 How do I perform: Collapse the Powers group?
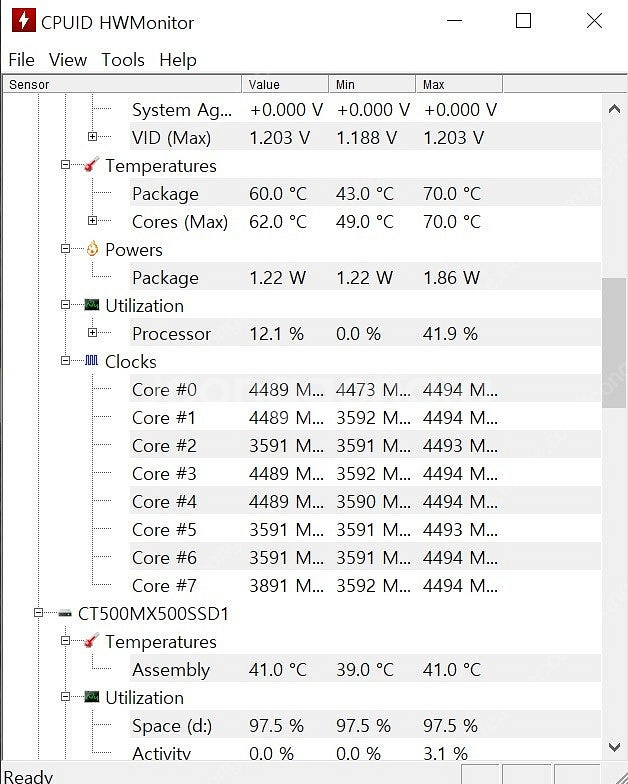[66, 248]
